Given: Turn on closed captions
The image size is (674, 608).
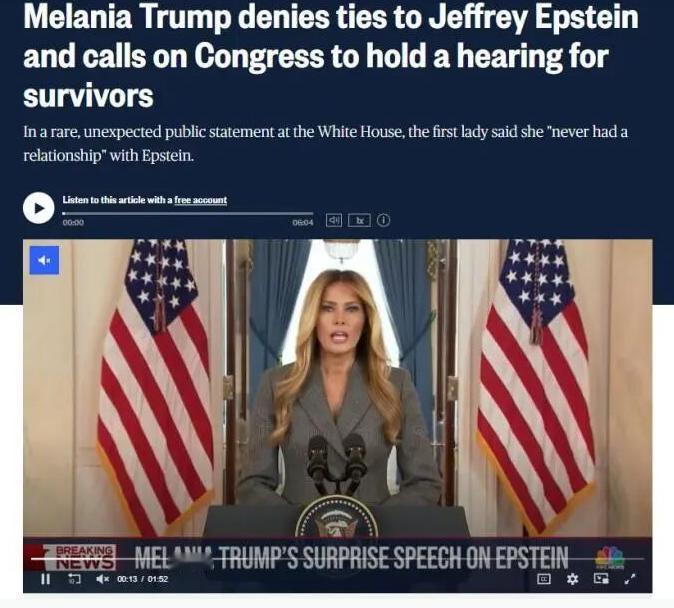Looking at the screenshot, I should click(x=544, y=579).
